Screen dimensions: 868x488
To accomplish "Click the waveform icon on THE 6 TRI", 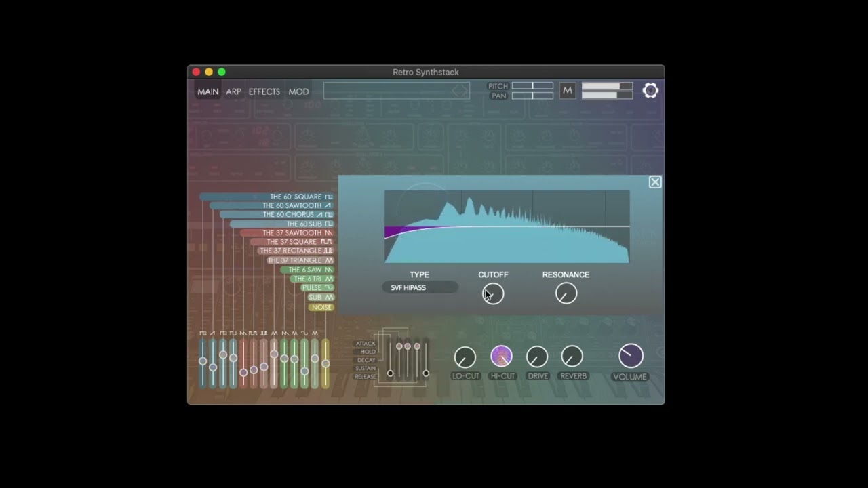I will (x=329, y=279).
